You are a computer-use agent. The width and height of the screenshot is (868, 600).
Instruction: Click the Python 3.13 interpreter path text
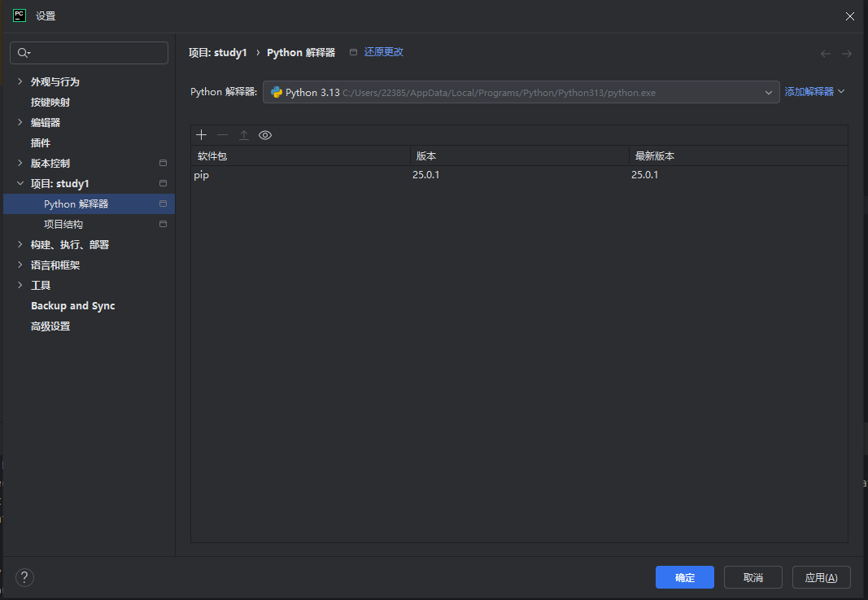pyautogui.click(x=499, y=93)
